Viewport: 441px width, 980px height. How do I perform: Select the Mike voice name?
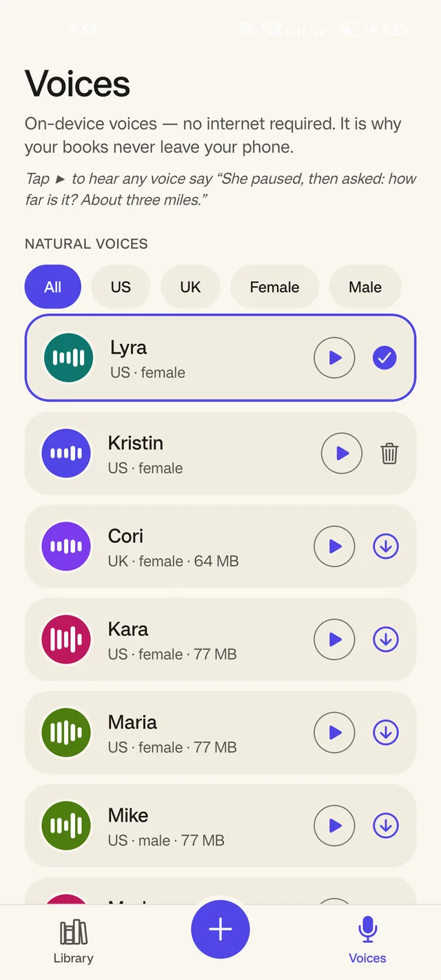point(128,815)
